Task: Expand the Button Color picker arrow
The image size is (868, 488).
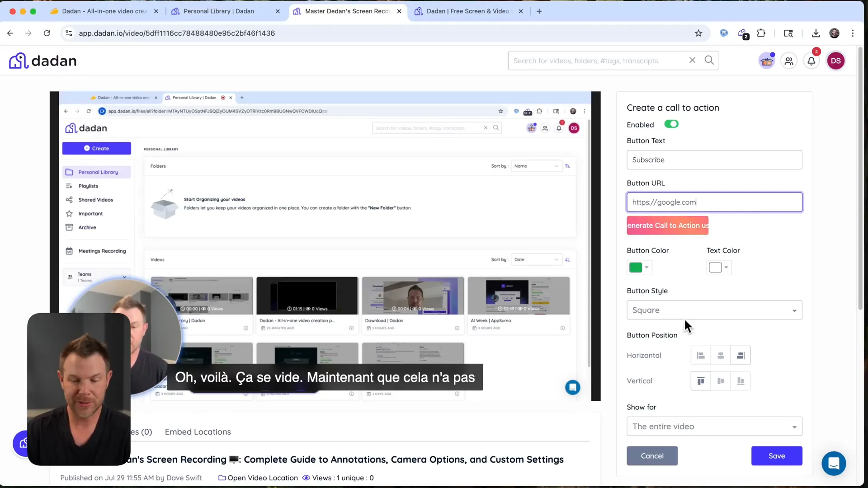Action: point(646,267)
